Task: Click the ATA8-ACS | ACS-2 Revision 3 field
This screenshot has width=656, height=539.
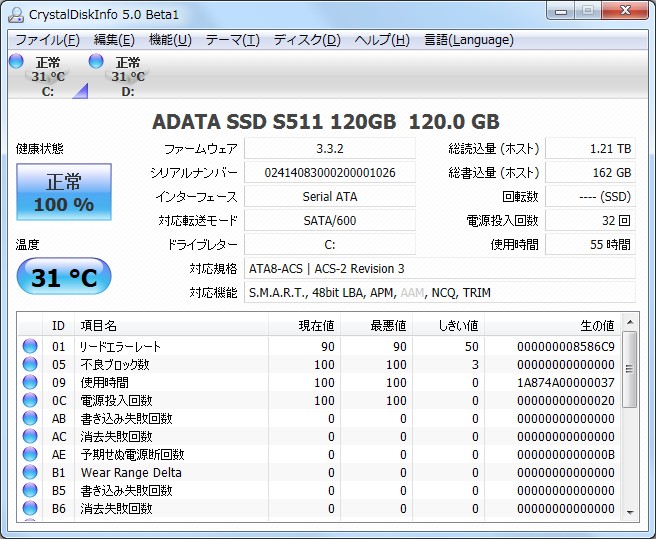Action: [440, 269]
